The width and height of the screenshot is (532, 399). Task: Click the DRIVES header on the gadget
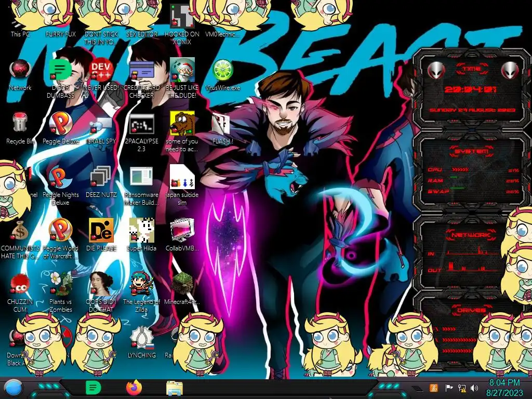471,310
